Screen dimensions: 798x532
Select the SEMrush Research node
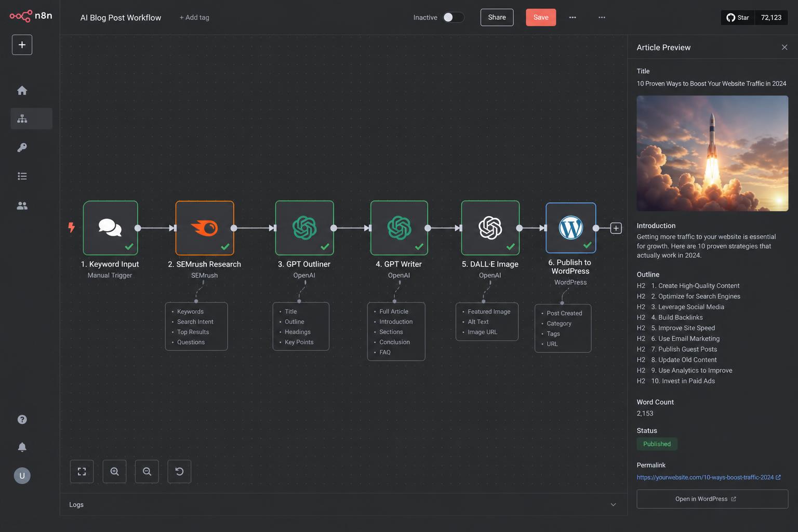tap(205, 228)
